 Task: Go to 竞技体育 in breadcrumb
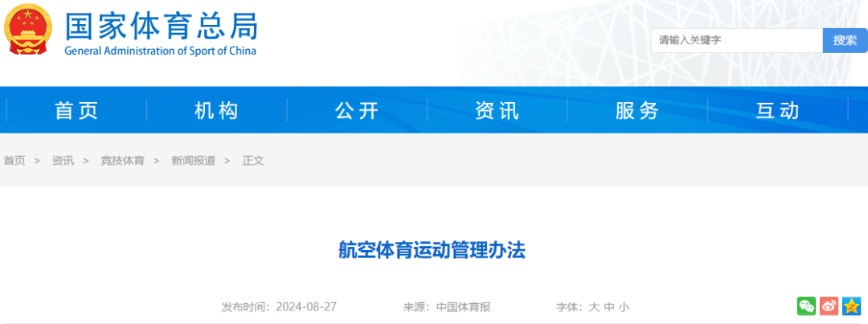pyautogui.click(x=122, y=161)
